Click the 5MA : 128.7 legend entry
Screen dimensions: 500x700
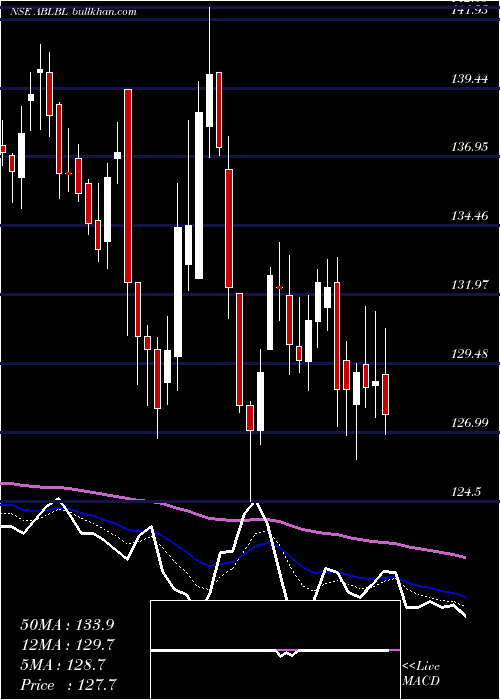point(62,665)
